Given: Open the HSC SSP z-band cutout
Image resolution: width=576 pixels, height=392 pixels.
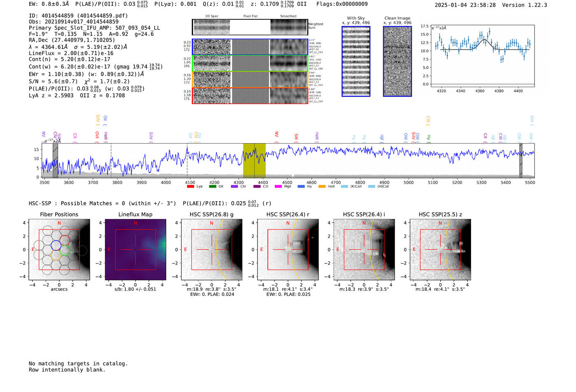Looking at the screenshot, I should [x=440, y=250].
